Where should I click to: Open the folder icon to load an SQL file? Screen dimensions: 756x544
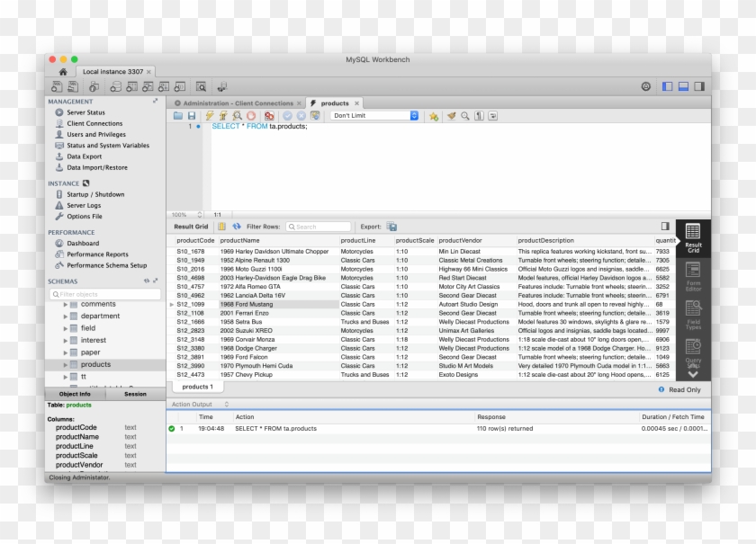click(x=179, y=116)
